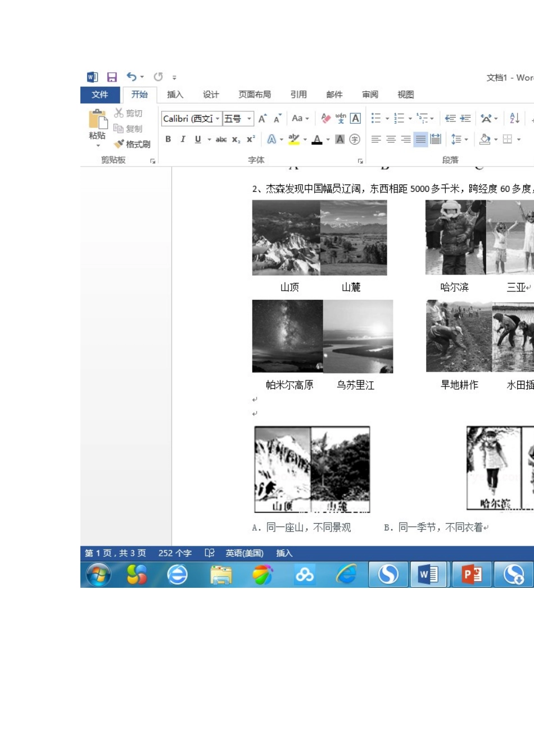
Task: Click the Sort A-Z icon
Action: pyautogui.click(x=514, y=118)
